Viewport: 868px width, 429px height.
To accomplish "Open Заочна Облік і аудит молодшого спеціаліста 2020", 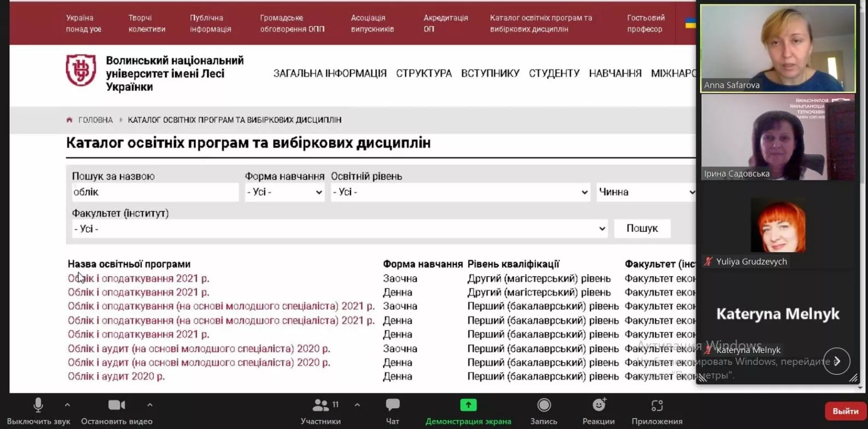I will (199, 348).
